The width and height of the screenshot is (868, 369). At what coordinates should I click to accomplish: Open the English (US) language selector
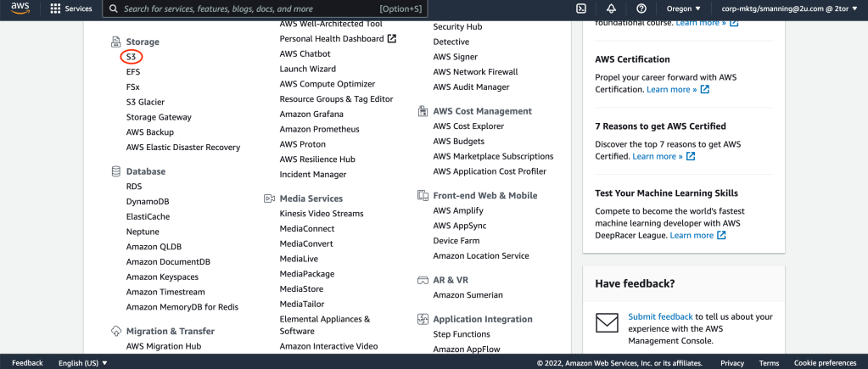coord(83,363)
